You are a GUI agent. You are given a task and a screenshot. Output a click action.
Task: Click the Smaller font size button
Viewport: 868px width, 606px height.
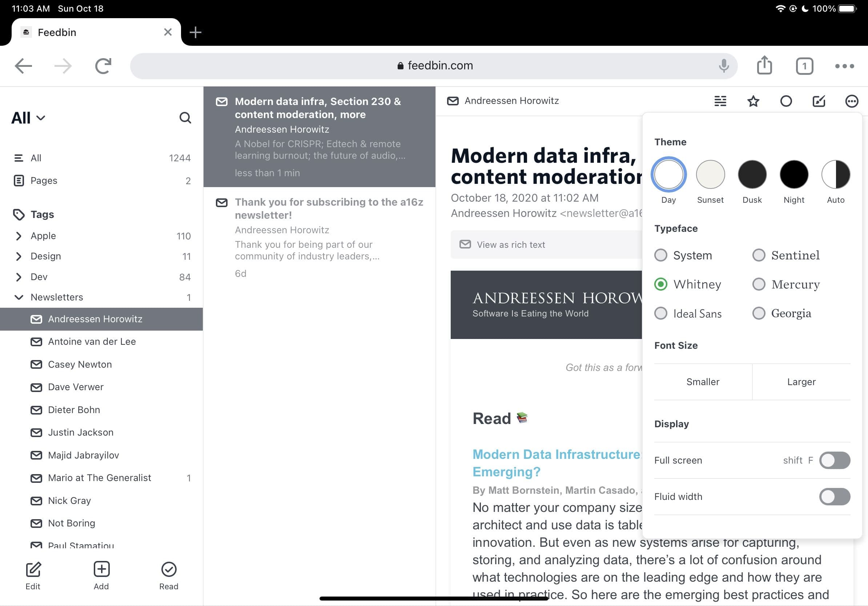point(703,381)
